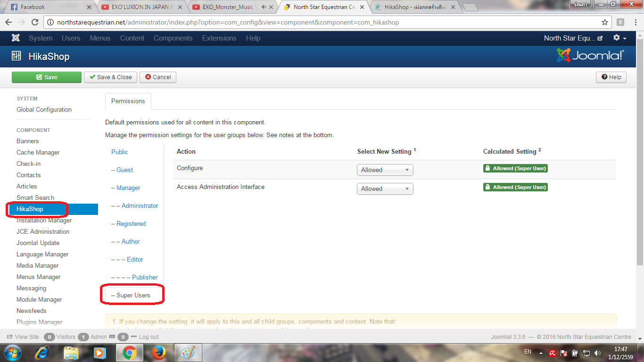Reload the page with the refresh icon
The height and width of the screenshot is (362, 644).
click(x=34, y=22)
